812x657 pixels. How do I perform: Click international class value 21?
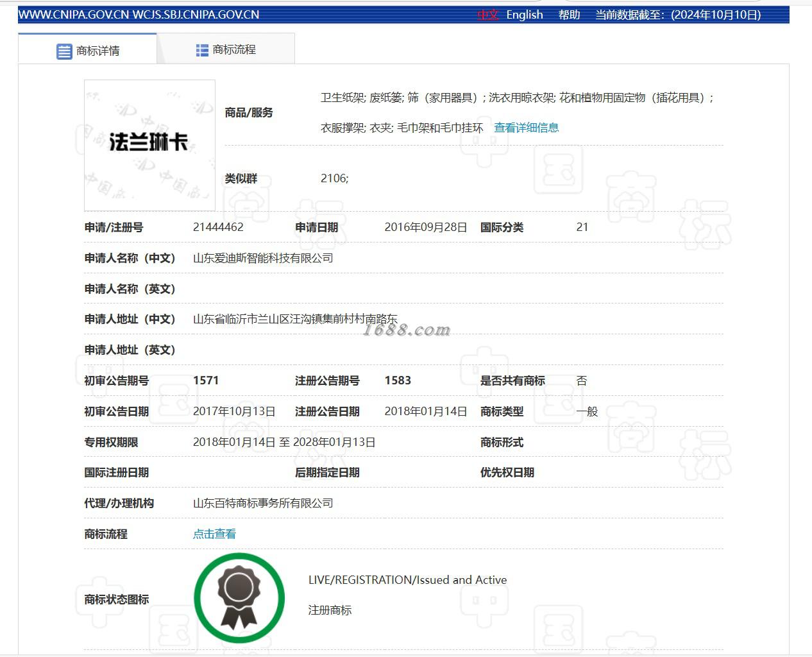(582, 227)
